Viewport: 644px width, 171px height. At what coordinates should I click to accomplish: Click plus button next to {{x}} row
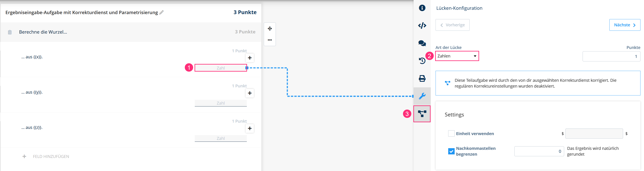pyautogui.click(x=250, y=58)
